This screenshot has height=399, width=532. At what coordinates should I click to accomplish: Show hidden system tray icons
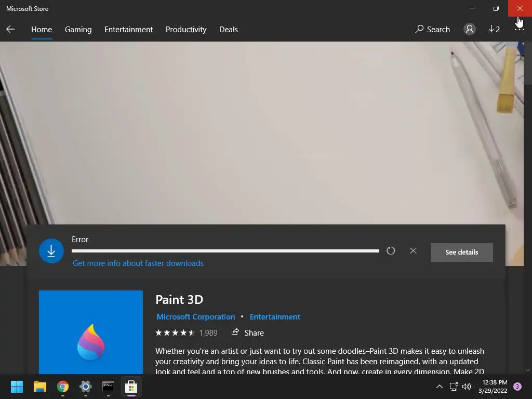click(440, 387)
